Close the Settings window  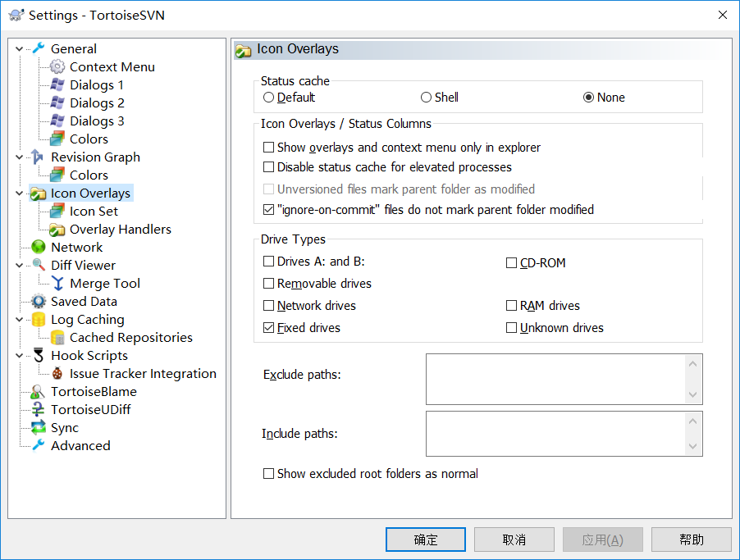point(722,15)
